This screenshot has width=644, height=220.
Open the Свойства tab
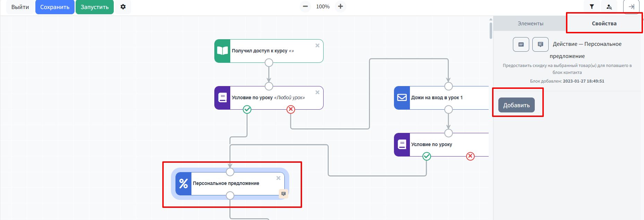(x=604, y=24)
